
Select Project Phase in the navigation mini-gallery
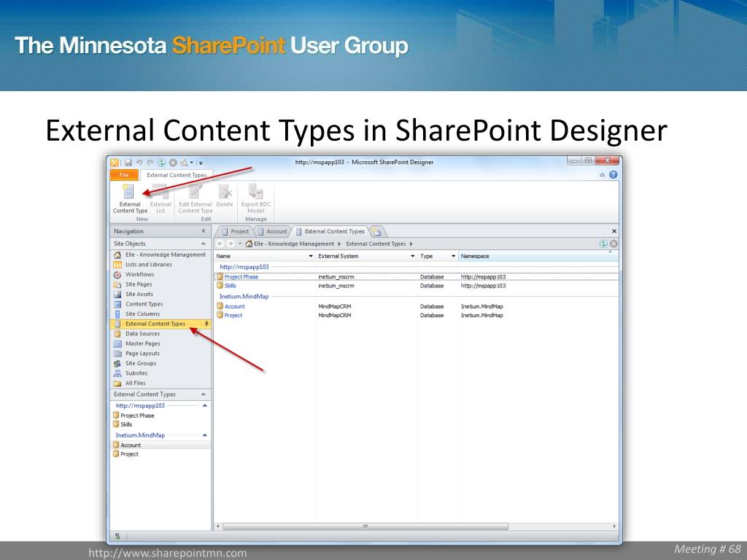[133, 415]
